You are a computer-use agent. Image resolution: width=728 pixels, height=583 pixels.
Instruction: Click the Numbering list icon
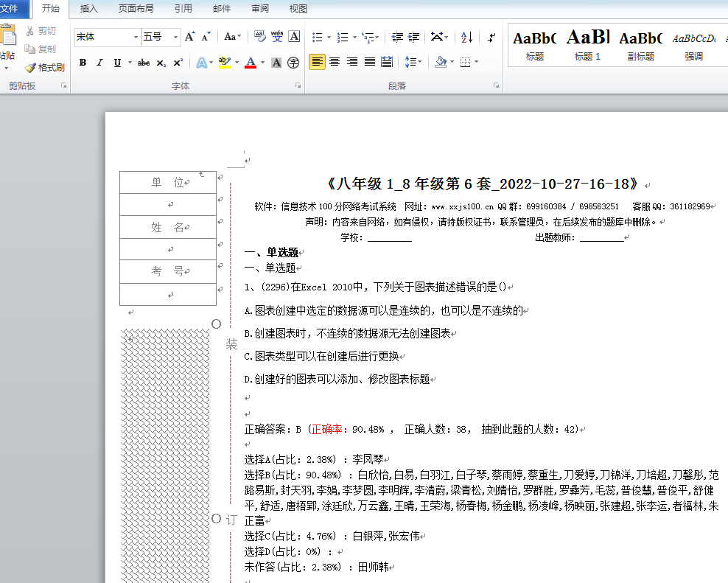[x=343, y=37]
